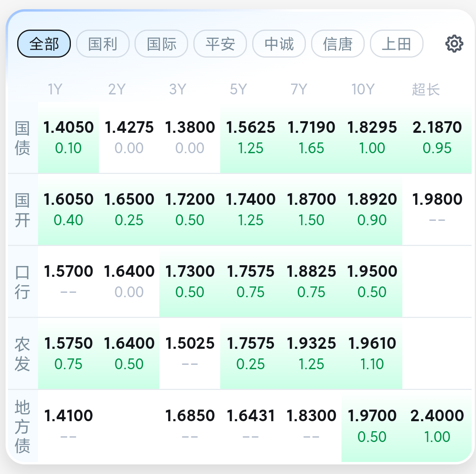Select the 地方债 row label
This screenshot has height=474, width=476.
point(22,426)
